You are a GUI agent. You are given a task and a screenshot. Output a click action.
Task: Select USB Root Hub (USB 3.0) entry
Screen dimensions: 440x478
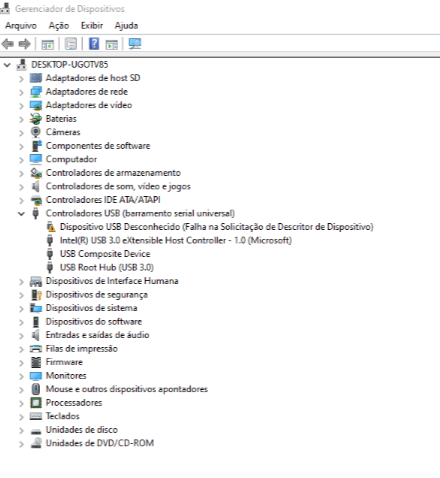(107, 267)
